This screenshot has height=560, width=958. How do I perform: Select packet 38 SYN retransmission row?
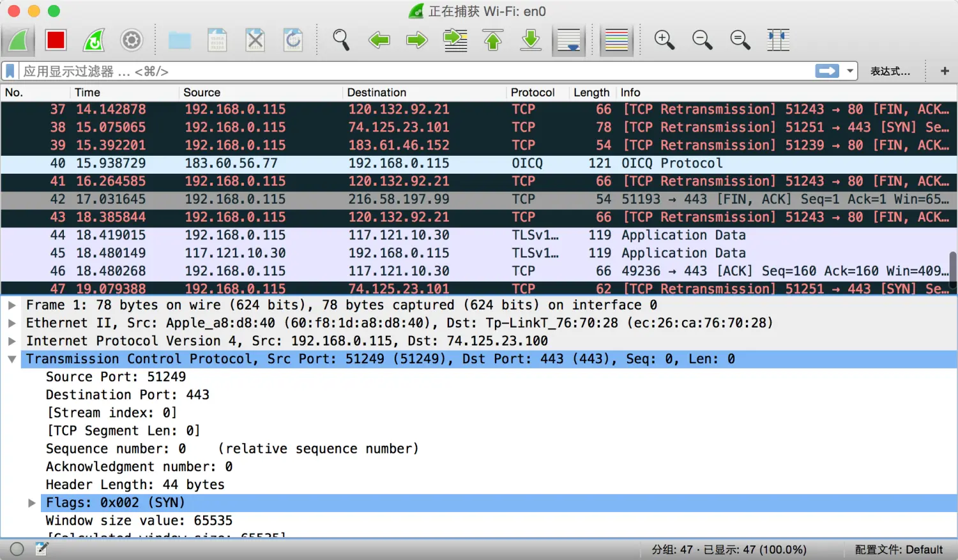(475, 127)
